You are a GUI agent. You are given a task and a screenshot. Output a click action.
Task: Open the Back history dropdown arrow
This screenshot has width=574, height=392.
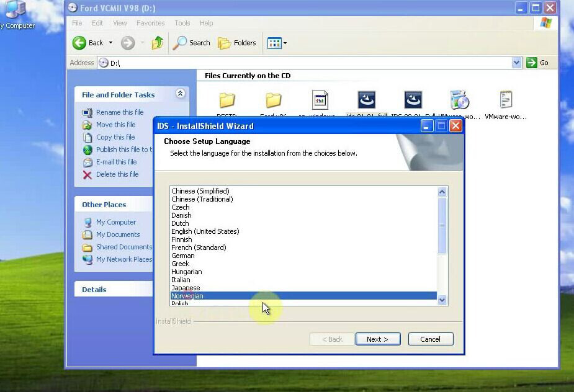click(110, 43)
